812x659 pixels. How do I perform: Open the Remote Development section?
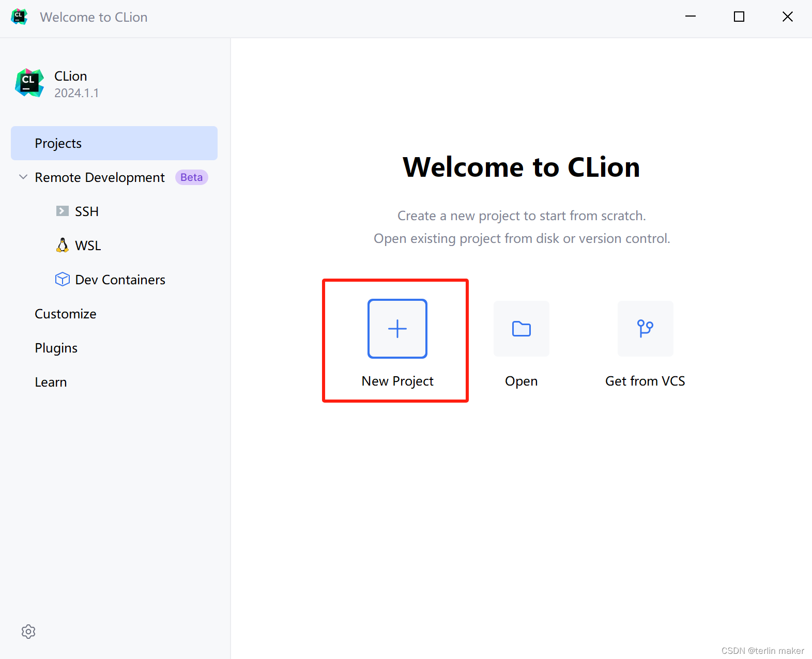pyautogui.click(x=100, y=177)
